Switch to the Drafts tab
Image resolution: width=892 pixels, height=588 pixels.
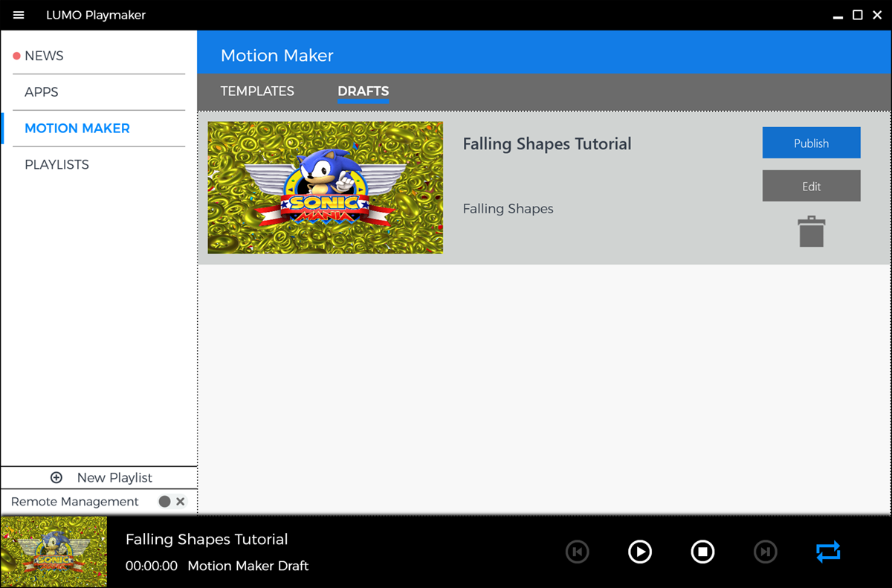363,91
